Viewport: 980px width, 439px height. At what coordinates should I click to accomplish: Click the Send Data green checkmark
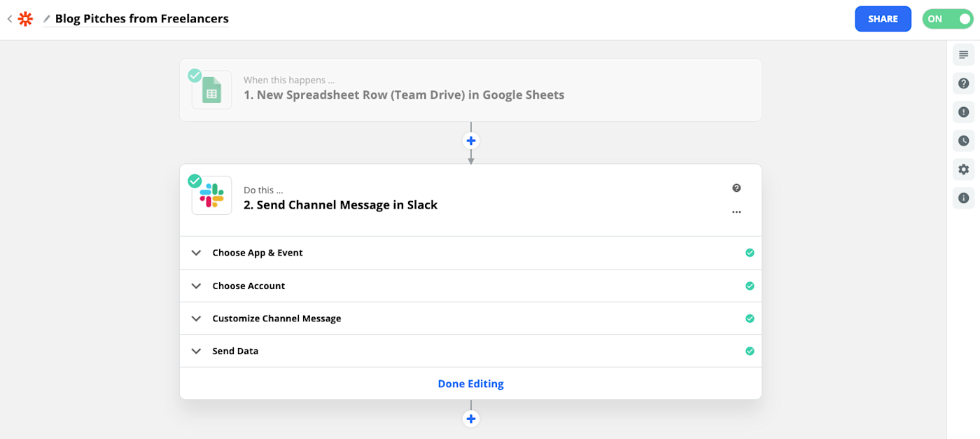tap(750, 351)
